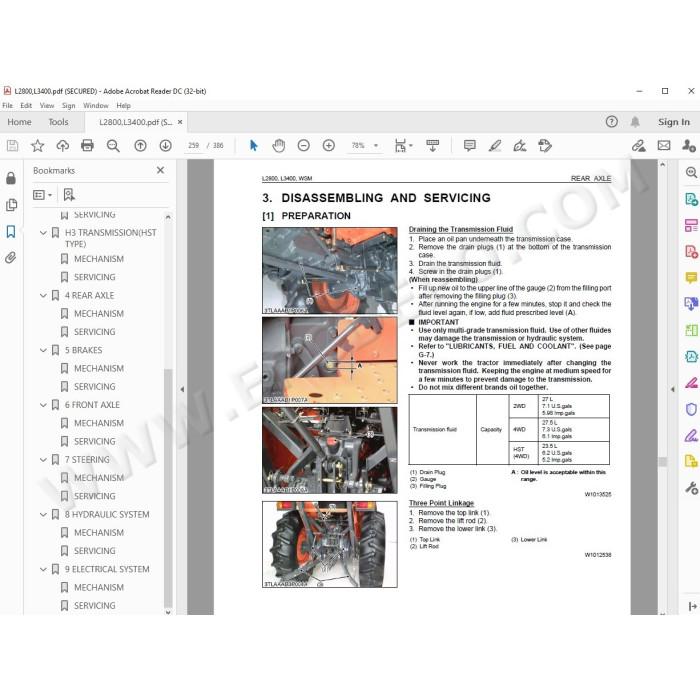The width and height of the screenshot is (700, 700).
Task: Click the Save file icon
Action: pyautogui.click(x=12, y=146)
